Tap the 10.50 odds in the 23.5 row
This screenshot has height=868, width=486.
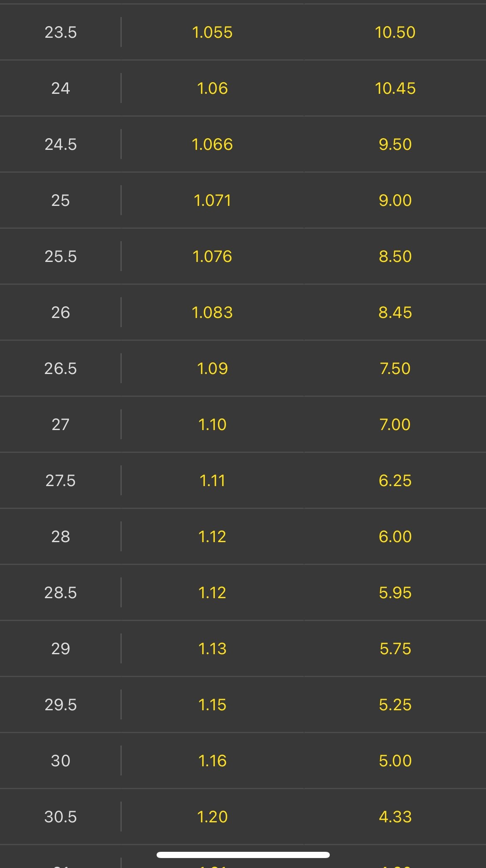[395, 32]
